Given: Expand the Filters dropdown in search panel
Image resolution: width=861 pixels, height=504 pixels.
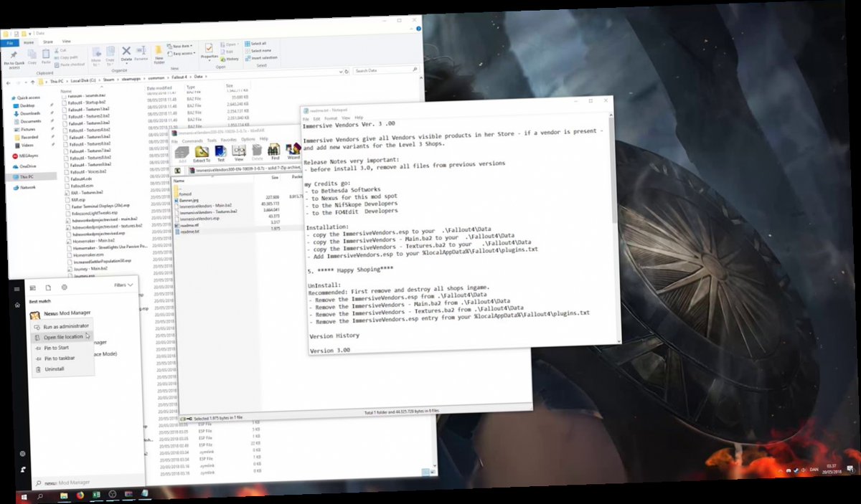Looking at the screenshot, I should [x=124, y=285].
